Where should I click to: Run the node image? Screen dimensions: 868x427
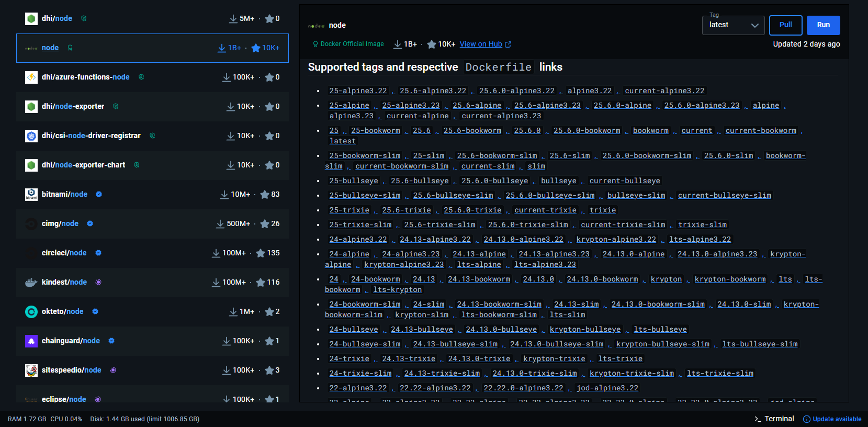pos(824,25)
